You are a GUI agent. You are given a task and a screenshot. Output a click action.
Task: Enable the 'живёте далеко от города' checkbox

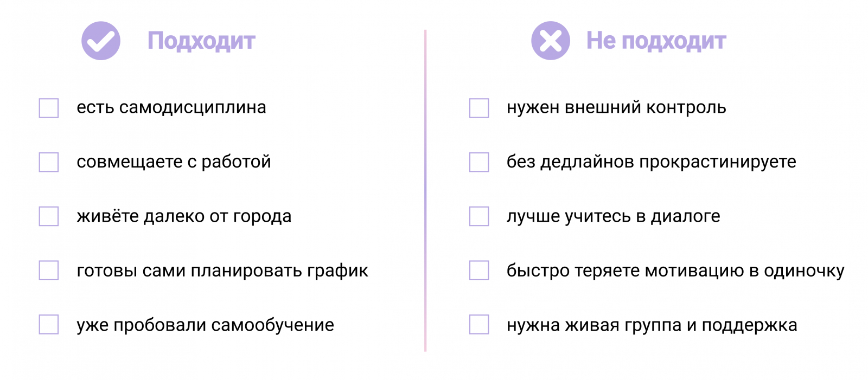click(49, 216)
